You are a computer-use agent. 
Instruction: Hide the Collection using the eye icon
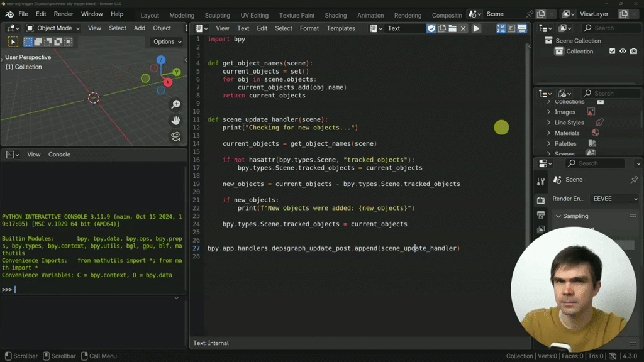[x=623, y=51]
